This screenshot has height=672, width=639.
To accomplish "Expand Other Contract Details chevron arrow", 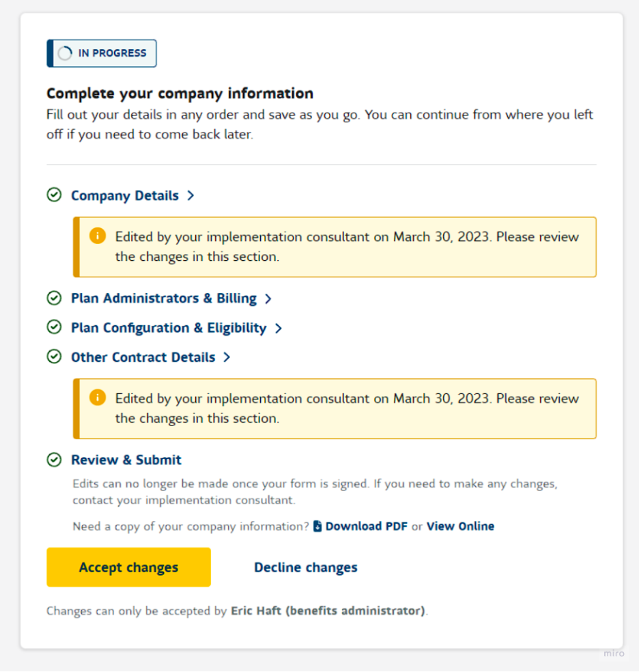I will (x=227, y=357).
